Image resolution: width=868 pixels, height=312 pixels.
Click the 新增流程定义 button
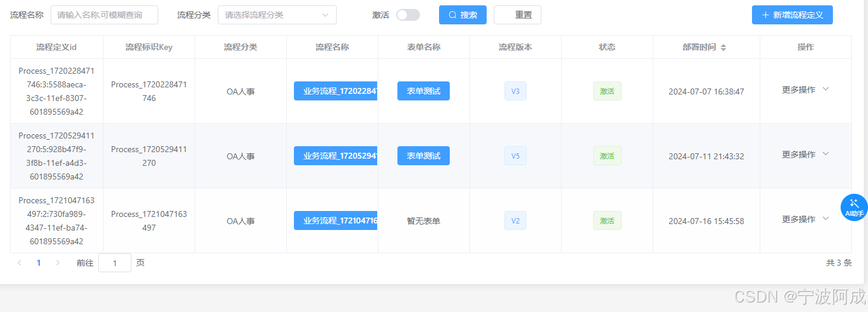[x=792, y=15]
